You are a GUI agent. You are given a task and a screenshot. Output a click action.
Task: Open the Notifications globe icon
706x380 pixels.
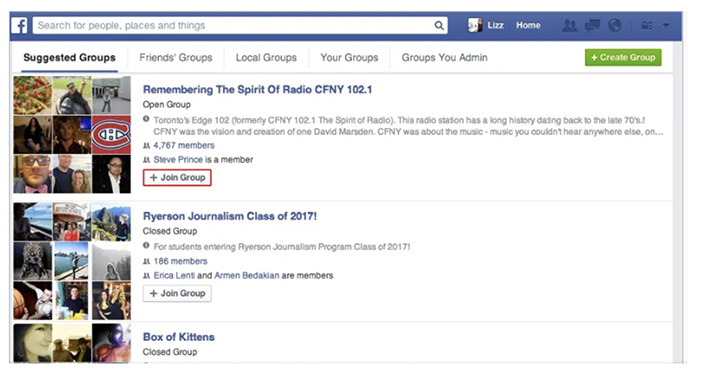coord(615,26)
